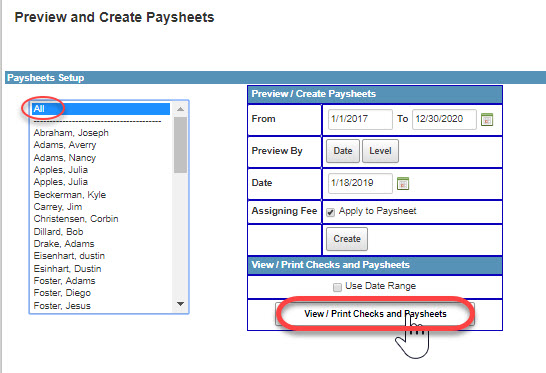
Task: Click the Date field showing 1/18/2019
Action: tap(360, 183)
